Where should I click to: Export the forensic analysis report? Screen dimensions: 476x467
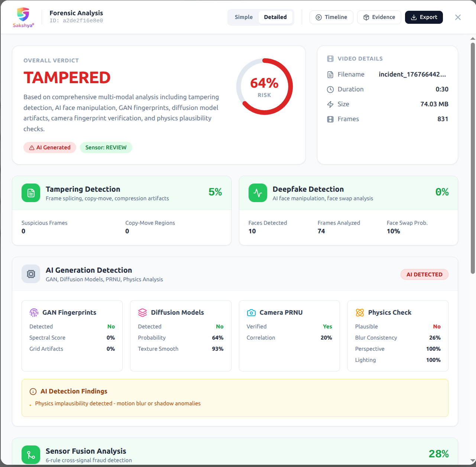coord(424,17)
